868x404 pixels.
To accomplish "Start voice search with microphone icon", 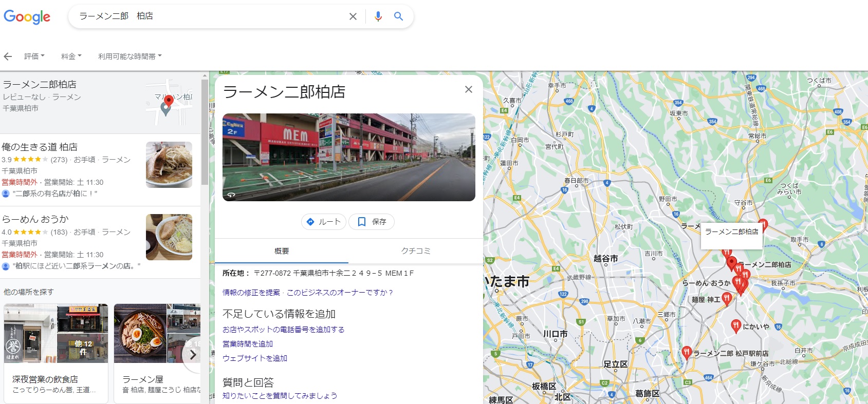I will (x=378, y=16).
